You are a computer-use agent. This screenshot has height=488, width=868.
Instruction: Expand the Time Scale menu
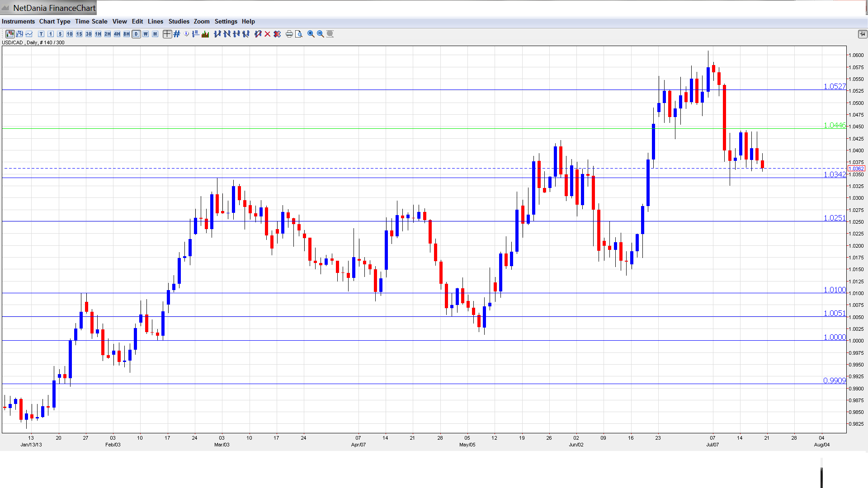coord(91,21)
